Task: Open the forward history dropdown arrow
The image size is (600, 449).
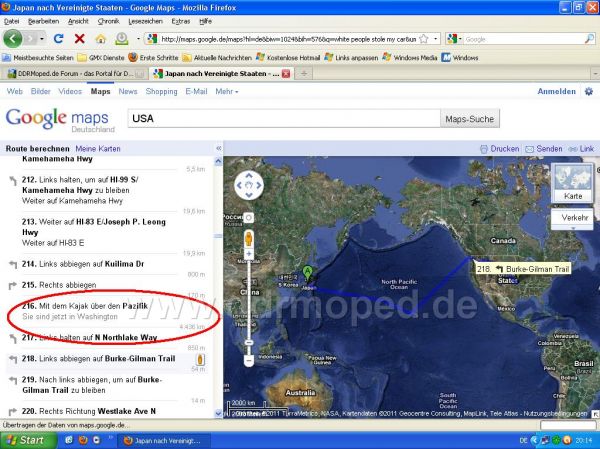Action: pos(42,39)
